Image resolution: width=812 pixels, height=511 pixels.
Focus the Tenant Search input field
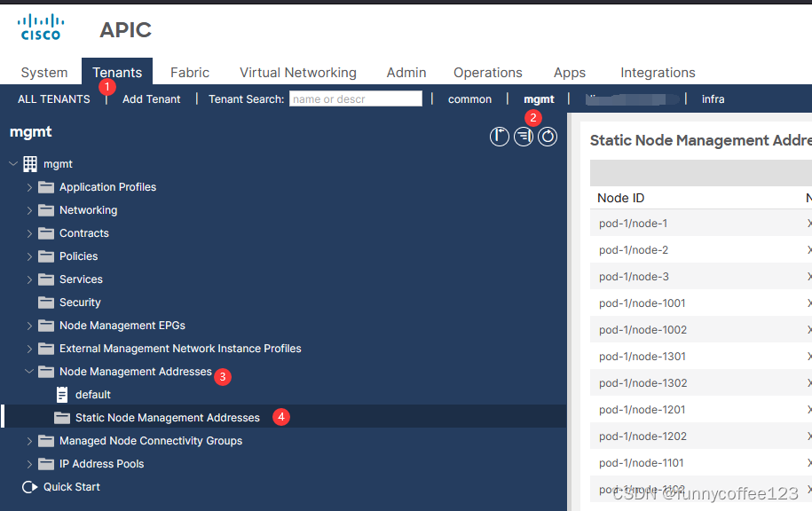click(356, 98)
